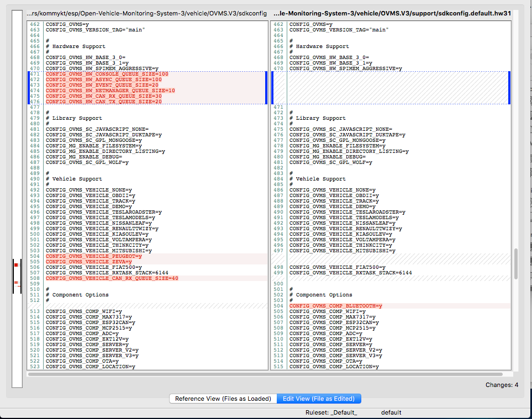Image resolution: width=532 pixels, height=419 pixels.
Task: Click the CONFIG_OVMS_VEHICLE_CAN_RX_QUEUE_SIZE=40 line
Action: coord(112,278)
